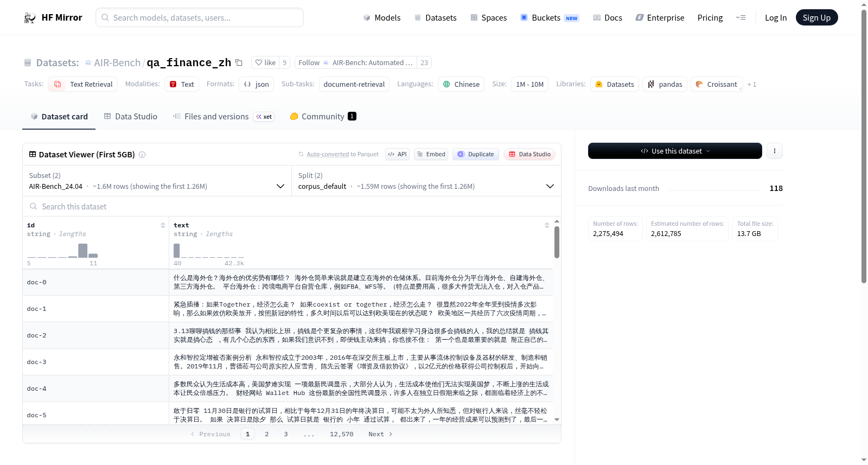868x465 pixels.
Task: Click the page vertical scrollbar
Action: pos(864,146)
